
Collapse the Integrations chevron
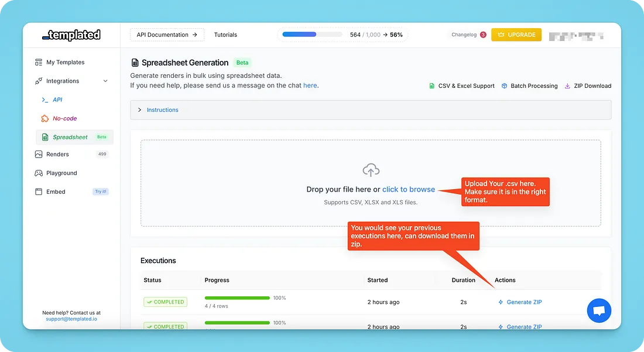click(105, 81)
